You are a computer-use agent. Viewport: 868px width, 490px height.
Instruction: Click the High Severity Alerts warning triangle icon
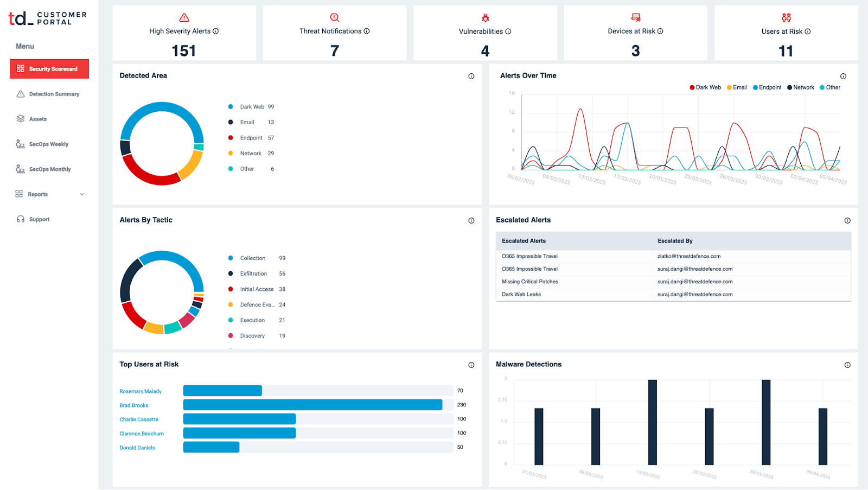click(184, 18)
